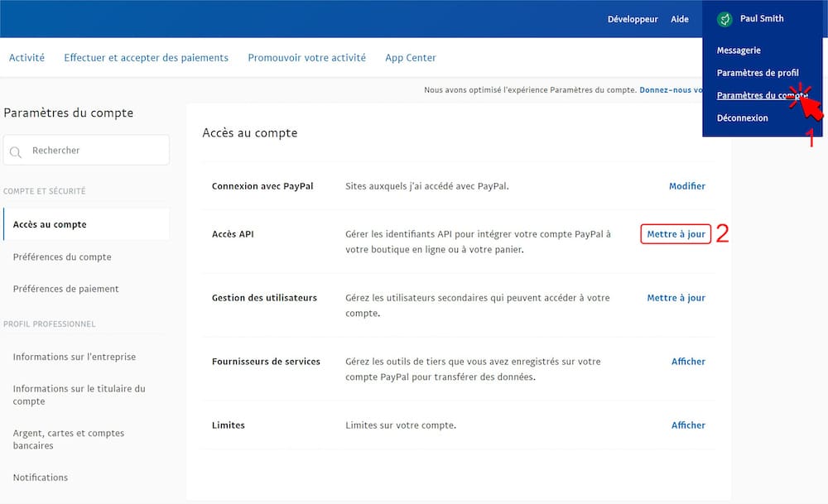Open Promouvoir votre activité tab

pos(306,58)
